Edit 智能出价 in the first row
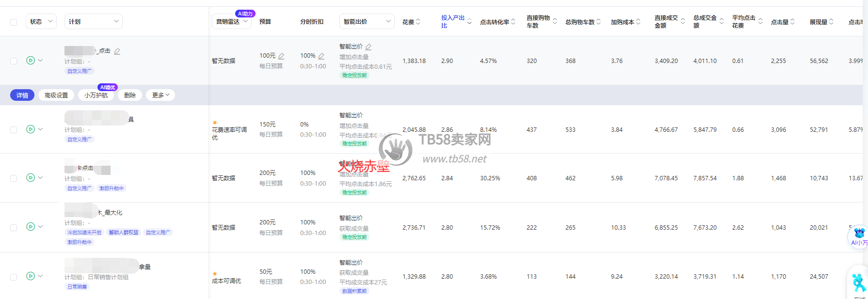 (369, 47)
